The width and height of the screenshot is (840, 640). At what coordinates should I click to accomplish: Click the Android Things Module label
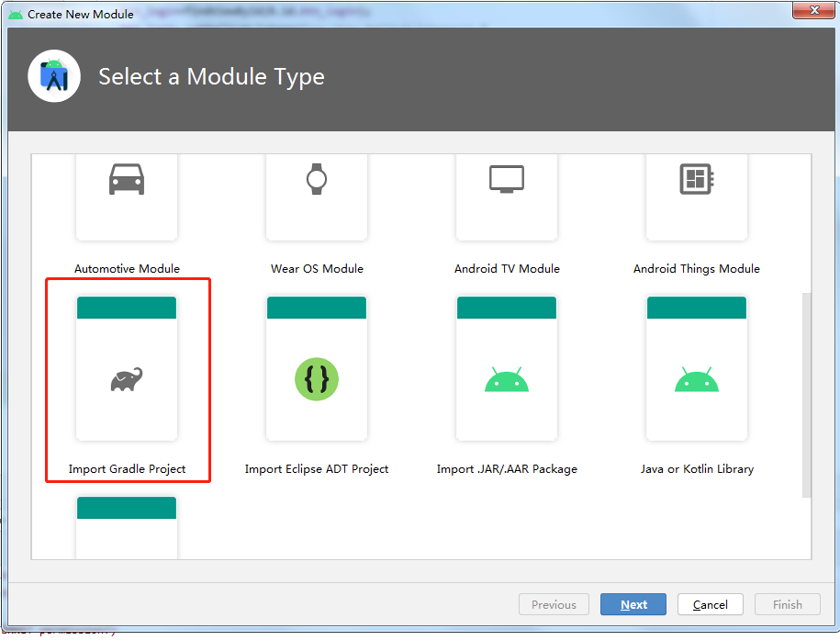point(697,268)
